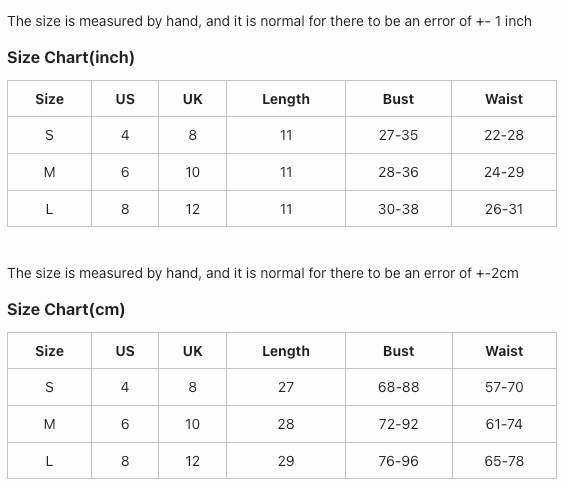This screenshot has width=568, height=487.
Task: Select waist value 61-74 cell
Action: tap(504, 424)
